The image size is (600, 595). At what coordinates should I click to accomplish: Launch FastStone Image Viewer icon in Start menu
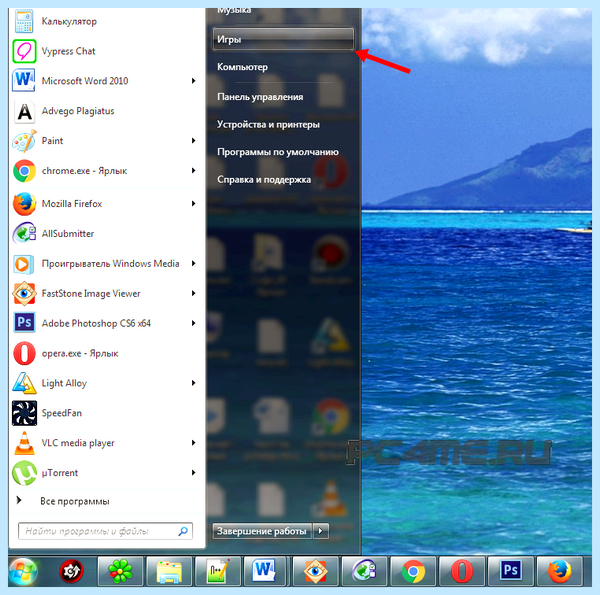click(x=24, y=293)
